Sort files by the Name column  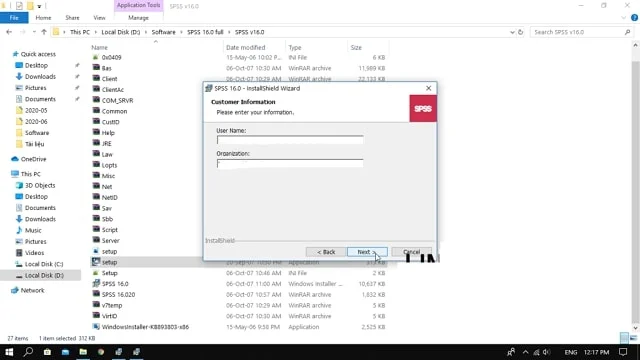pos(99,47)
